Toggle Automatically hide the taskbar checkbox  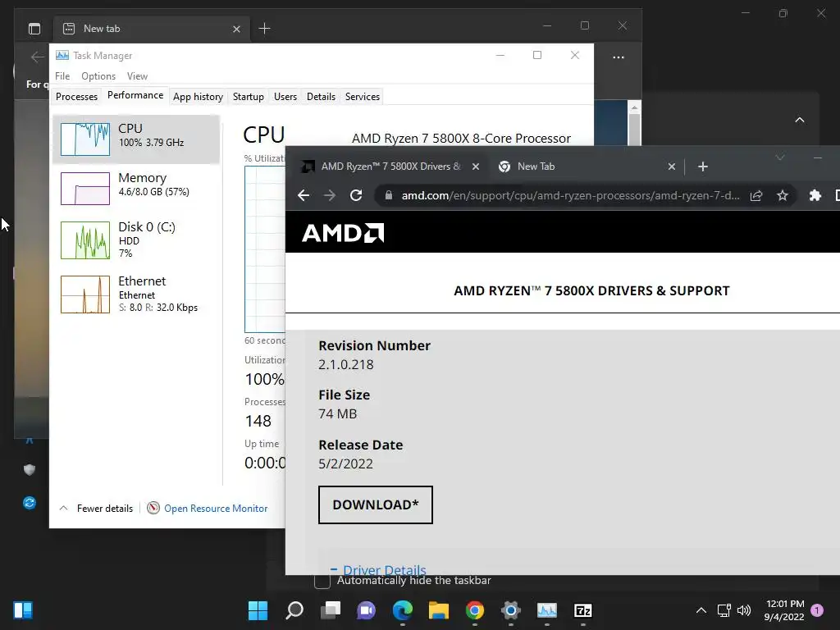pyautogui.click(x=322, y=581)
